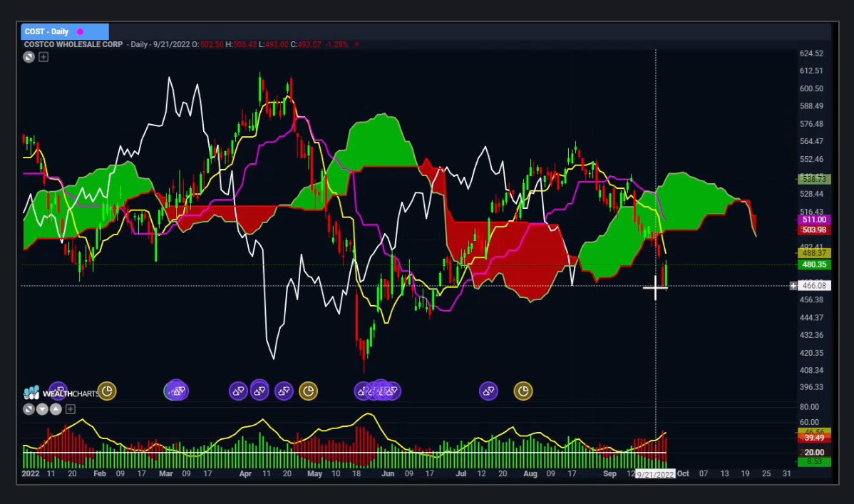Image resolution: width=854 pixels, height=504 pixels.
Task: Add indicator with plus icon under company name
Action: pyautogui.click(x=43, y=56)
